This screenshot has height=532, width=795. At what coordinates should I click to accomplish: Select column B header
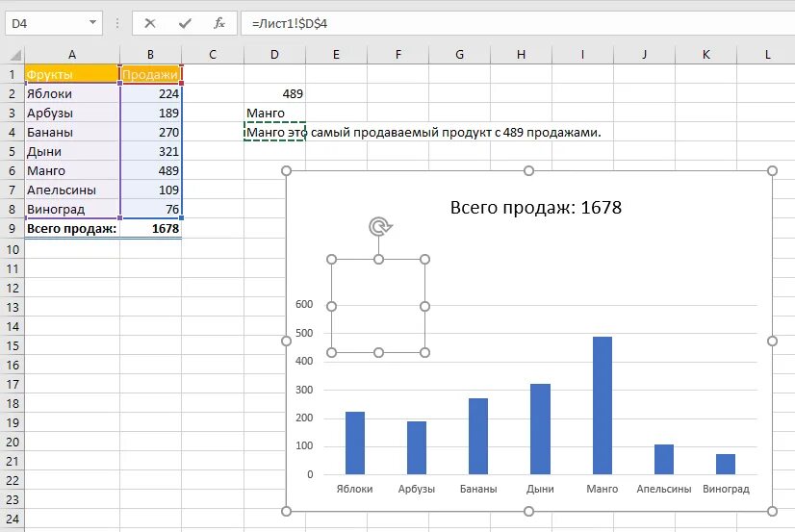[x=150, y=54]
